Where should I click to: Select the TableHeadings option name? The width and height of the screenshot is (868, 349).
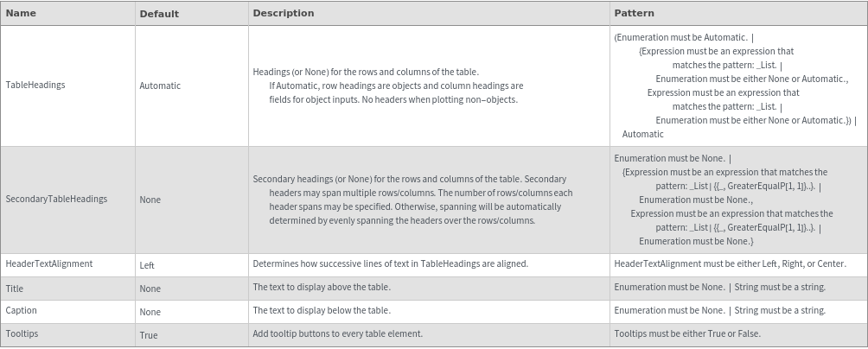tap(35, 86)
